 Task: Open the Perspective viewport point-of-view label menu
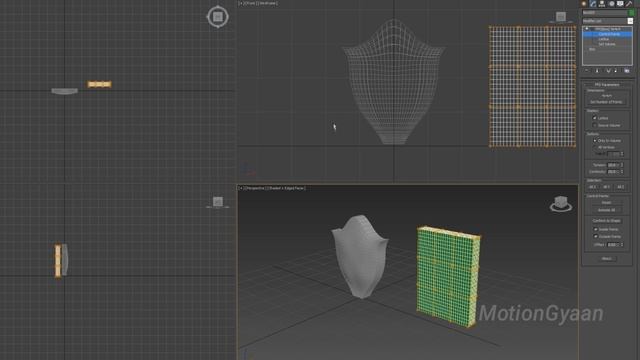pyautogui.click(x=255, y=188)
